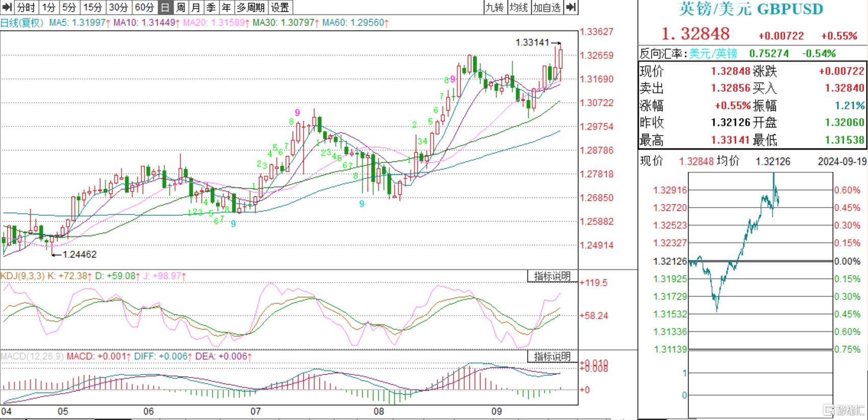This screenshot has height=420, width=868.
Task: Click the 1.32659 price axis label
Action: click(x=597, y=55)
